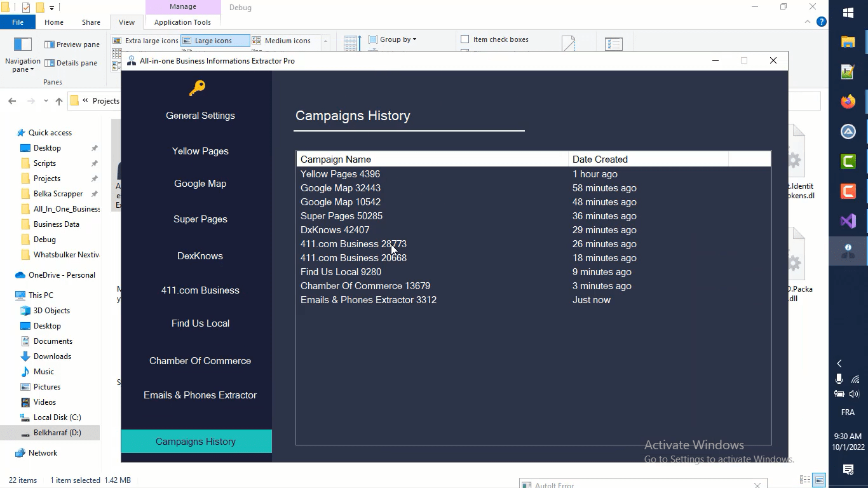Open recent locations dropdown in Explorer
Screen dimensions: 868x488
click(x=46, y=101)
